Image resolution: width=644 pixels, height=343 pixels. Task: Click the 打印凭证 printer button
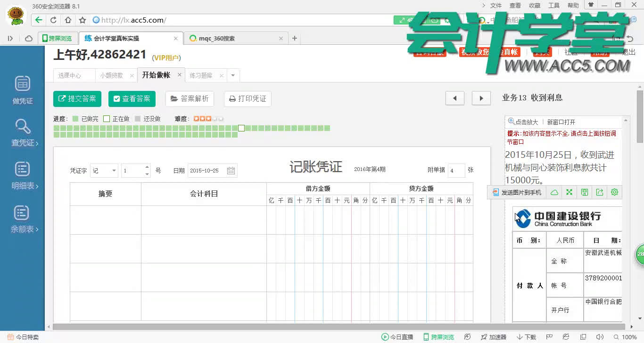[247, 99]
